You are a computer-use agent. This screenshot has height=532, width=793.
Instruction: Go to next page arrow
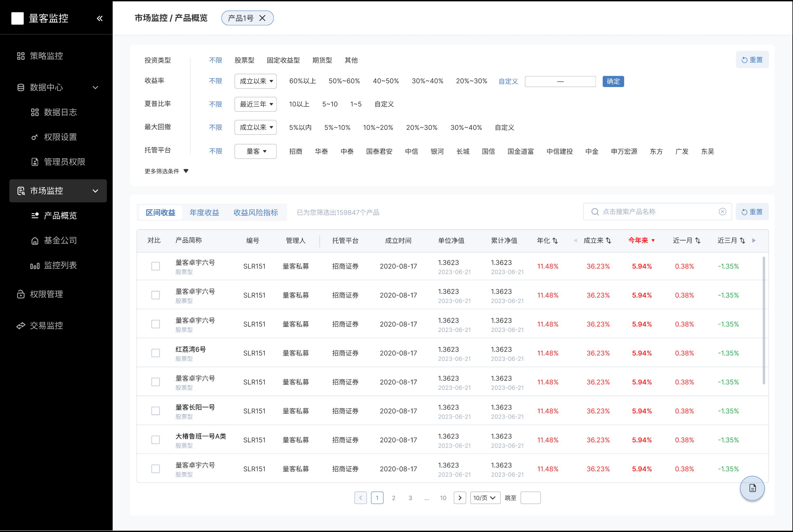[x=459, y=498]
